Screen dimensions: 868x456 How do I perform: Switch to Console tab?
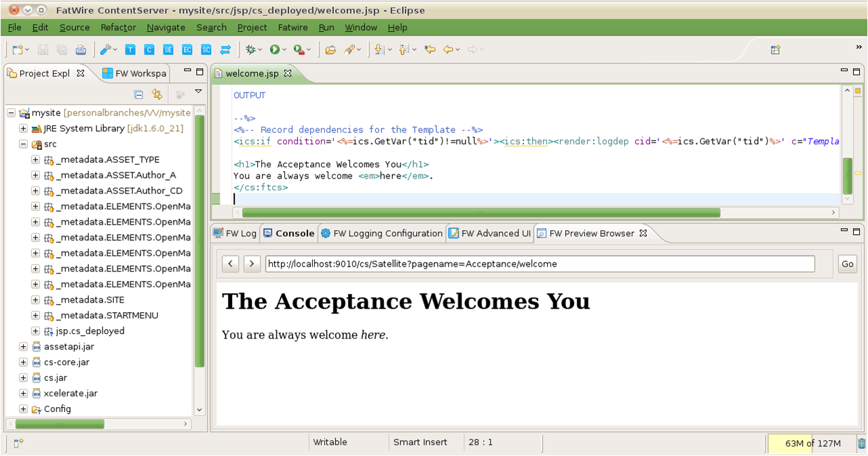(288, 233)
